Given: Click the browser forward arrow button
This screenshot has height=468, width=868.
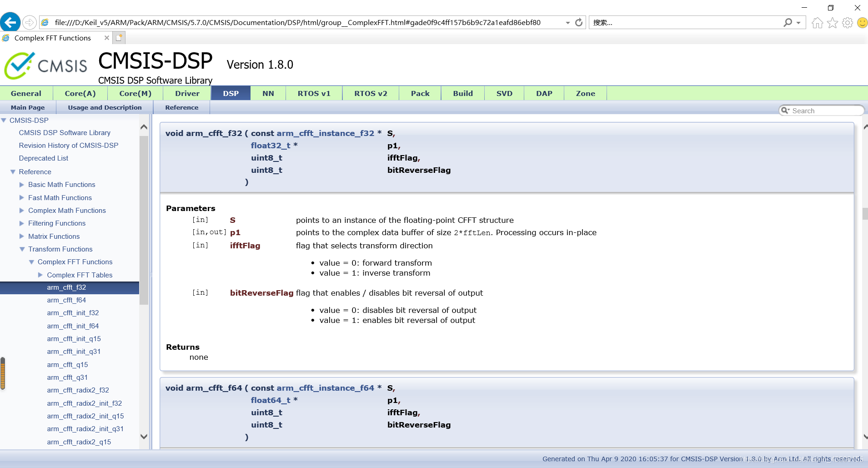Looking at the screenshot, I should pos(29,22).
